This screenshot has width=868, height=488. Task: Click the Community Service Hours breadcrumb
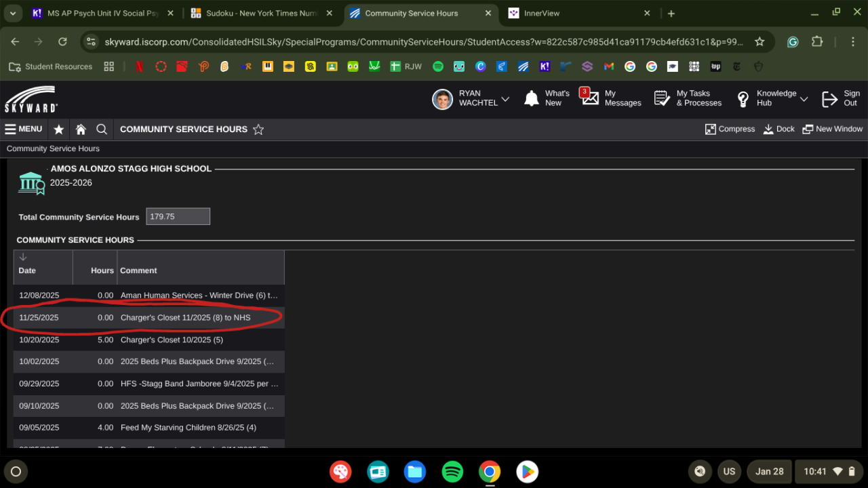tap(53, 148)
